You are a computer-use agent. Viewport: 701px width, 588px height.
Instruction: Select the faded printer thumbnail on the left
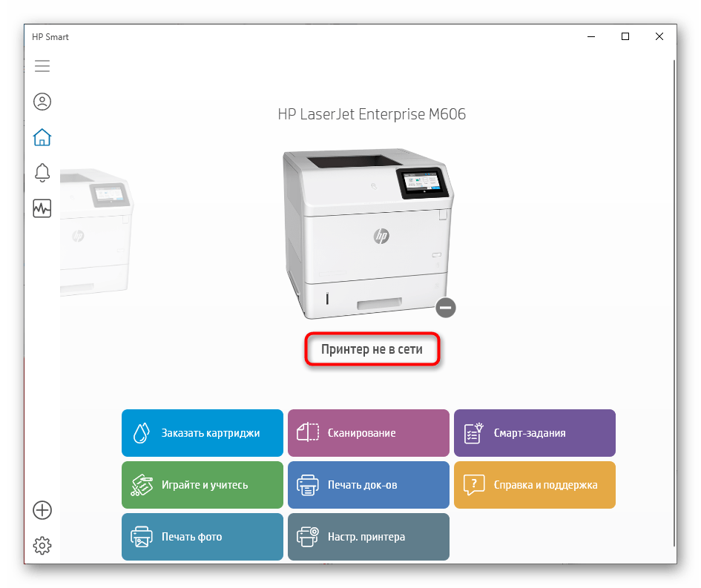click(96, 230)
